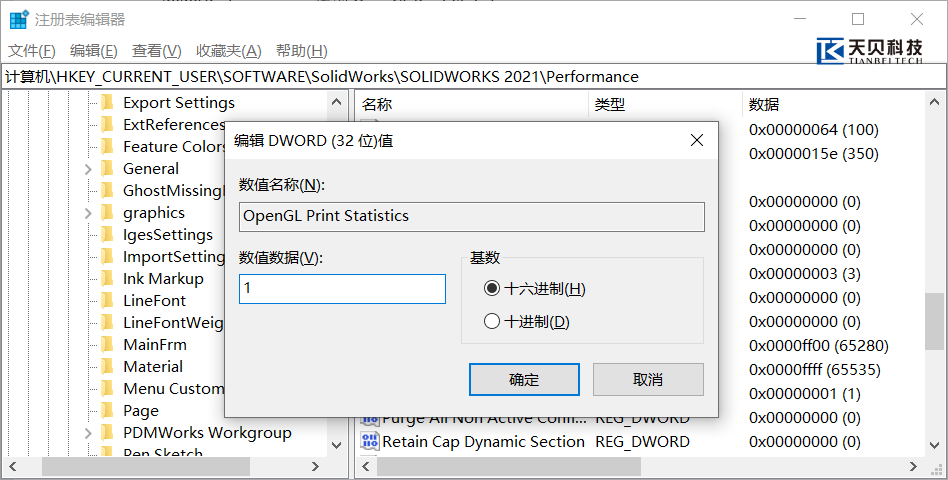Click the data value 0x0000ff00 (65280)
This screenshot has height=480, width=948.
(x=819, y=346)
